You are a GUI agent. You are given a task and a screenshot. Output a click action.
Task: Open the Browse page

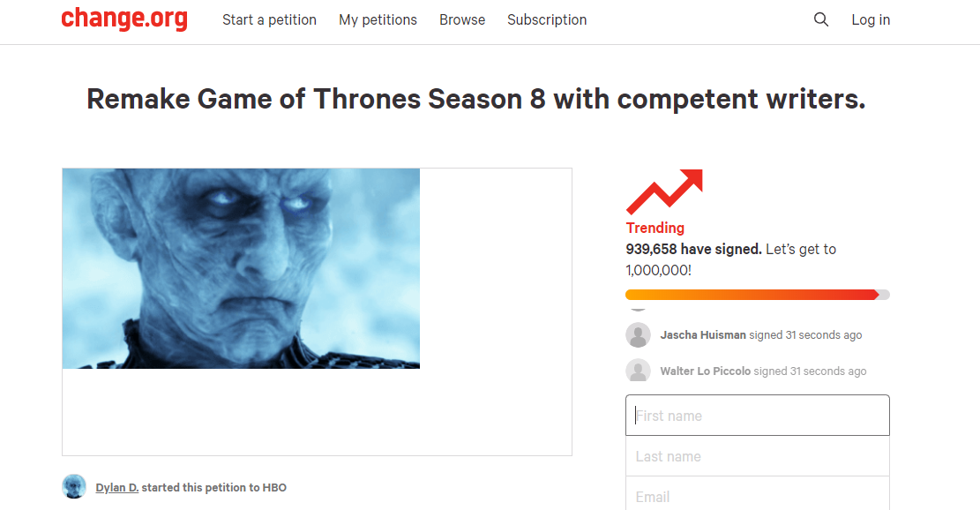[x=462, y=19]
